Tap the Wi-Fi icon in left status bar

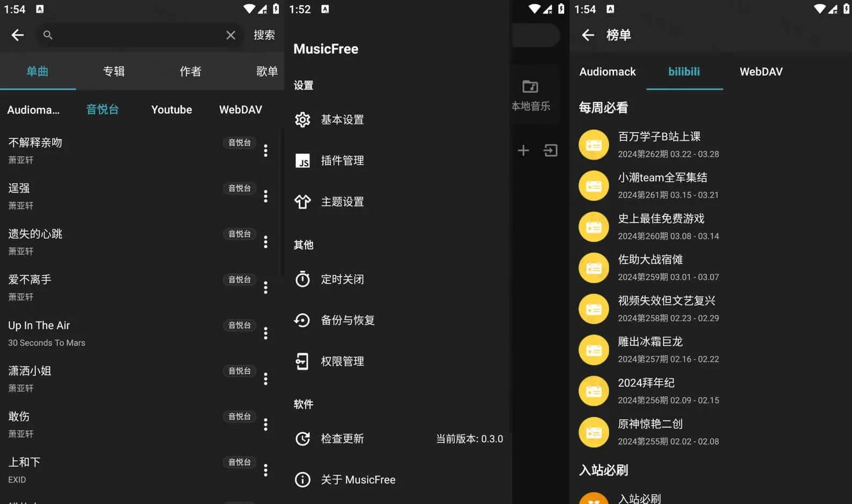(249, 9)
